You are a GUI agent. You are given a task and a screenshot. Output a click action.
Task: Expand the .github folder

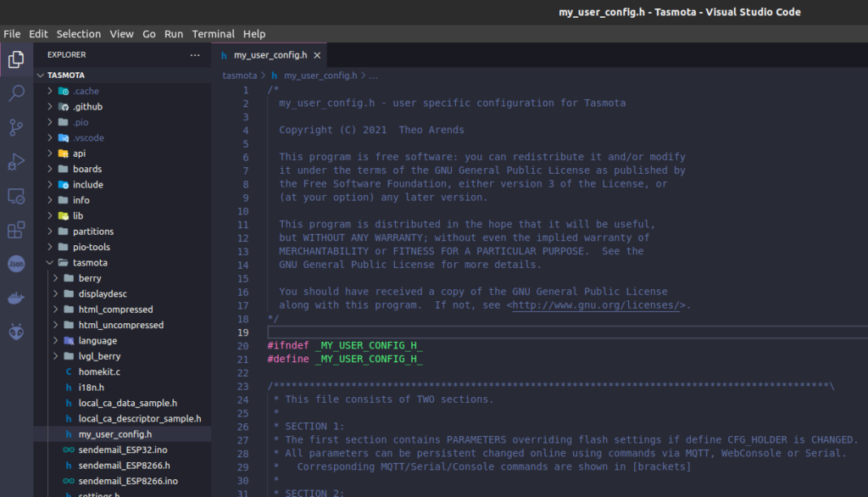pyautogui.click(x=122, y=106)
